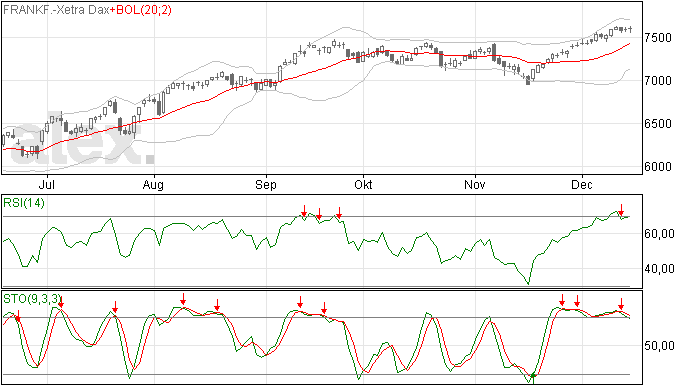Image resolution: width=690 pixels, height=387 pixels.
Task: Select the 7000 price axis label
Action: [658, 81]
